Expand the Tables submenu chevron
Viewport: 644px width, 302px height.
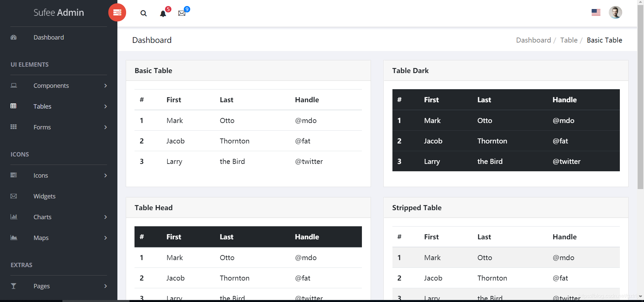point(105,106)
